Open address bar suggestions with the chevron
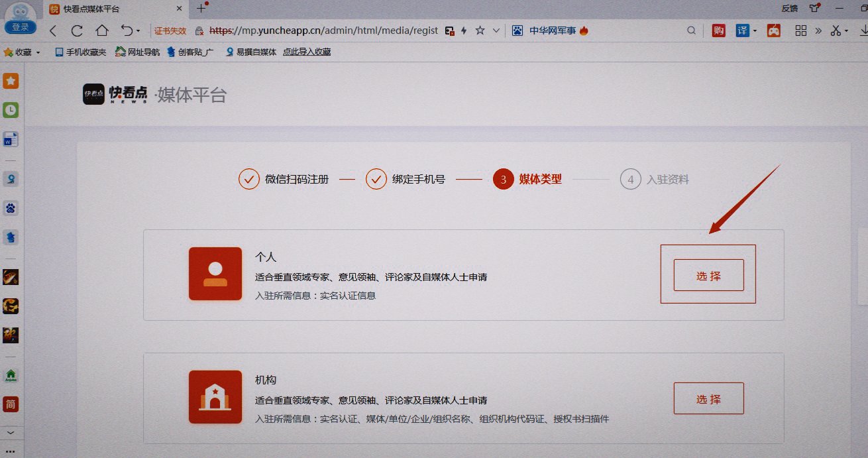This screenshot has width=868, height=458. point(496,30)
